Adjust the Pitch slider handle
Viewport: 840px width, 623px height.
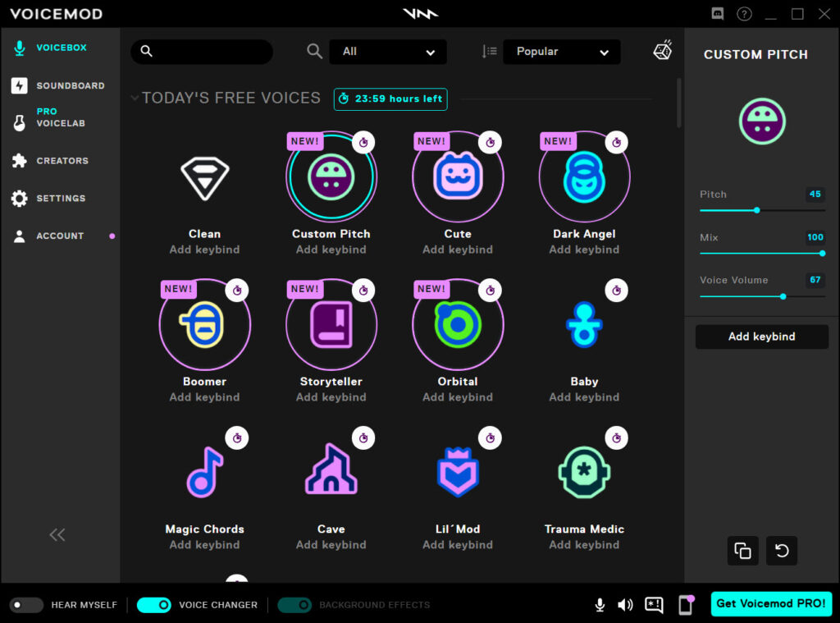[x=757, y=210]
